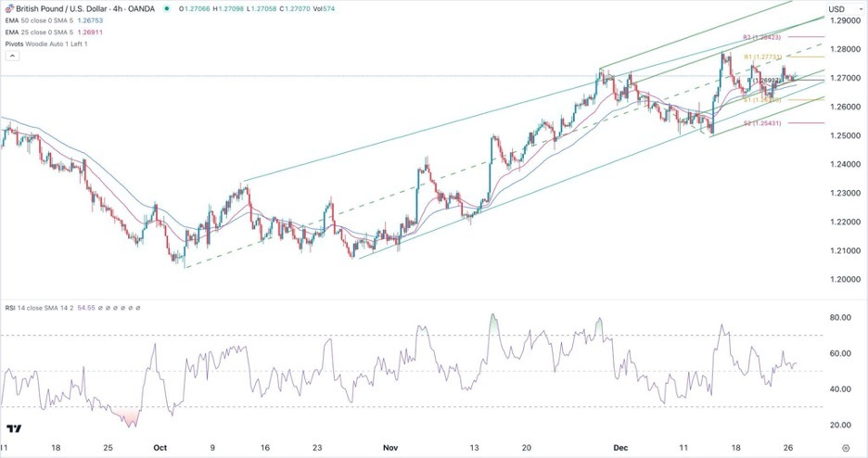Click the 16 date label on time axis
Screen dimensions: 868x458
(x=265, y=448)
